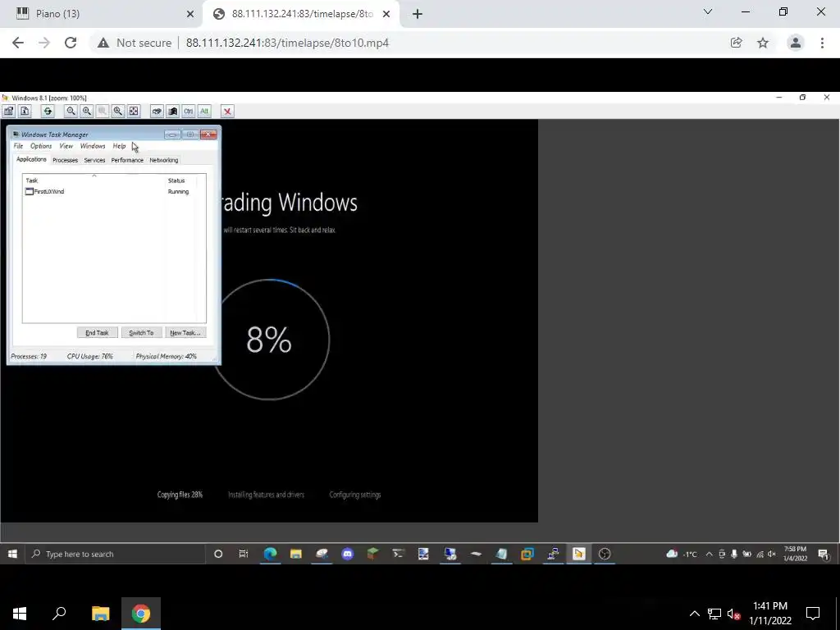Close the Piano (13) tab
The width and height of the screenshot is (840, 630).
pyautogui.click(x=190, y=14)
